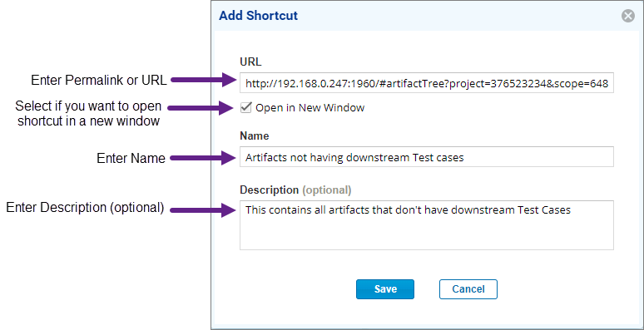Screen dimensions: 644x330
Task: Click the Description (optional) label
Action: 295,190
